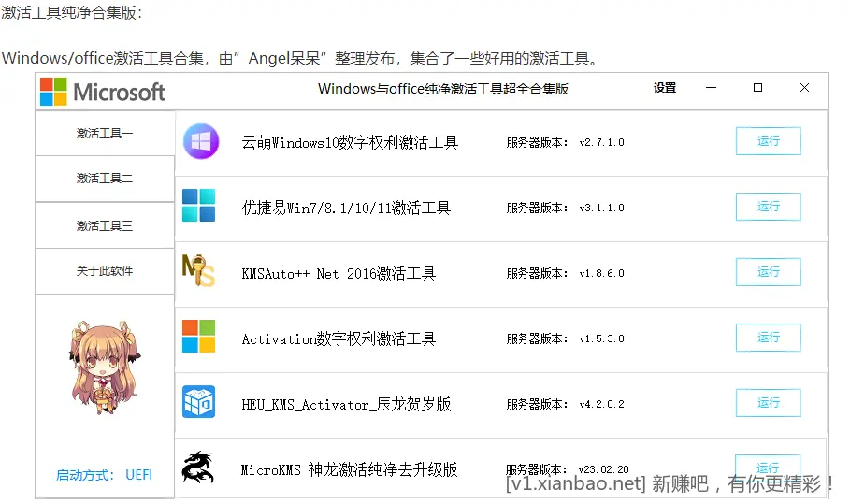
Task: Click the 云萌Windows10 purple Windows icon
Action: pyautogui.click(x=201, y=141)
